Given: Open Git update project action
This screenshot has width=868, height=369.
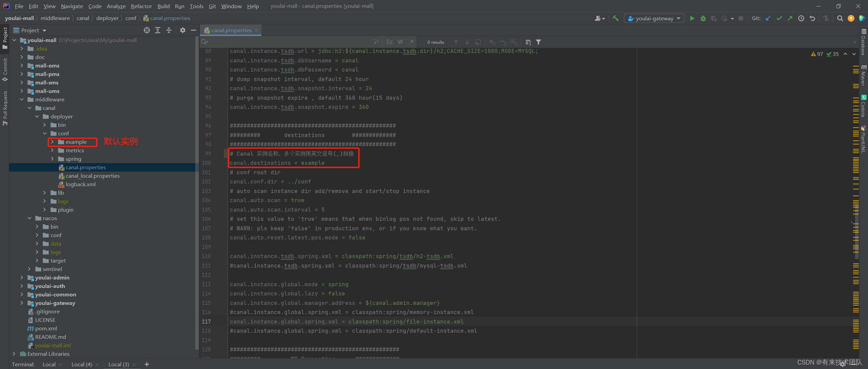Looking at the screenshot, I should pyautogui.click(x=768, y=18).
